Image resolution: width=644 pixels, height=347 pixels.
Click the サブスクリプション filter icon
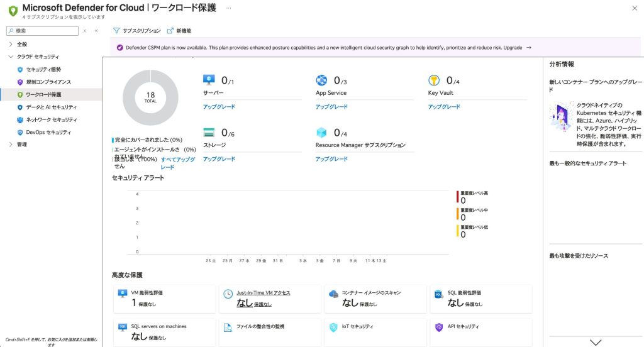coord(116,31)
